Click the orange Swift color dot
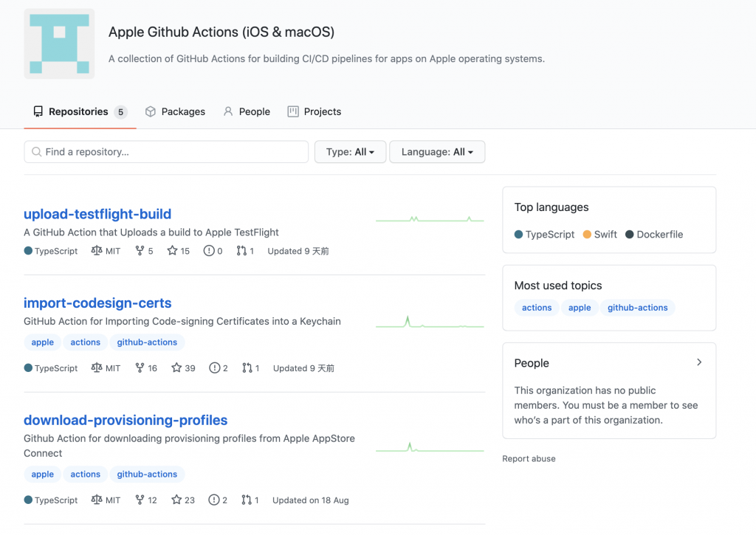756x535 pixels. (587, 234)
